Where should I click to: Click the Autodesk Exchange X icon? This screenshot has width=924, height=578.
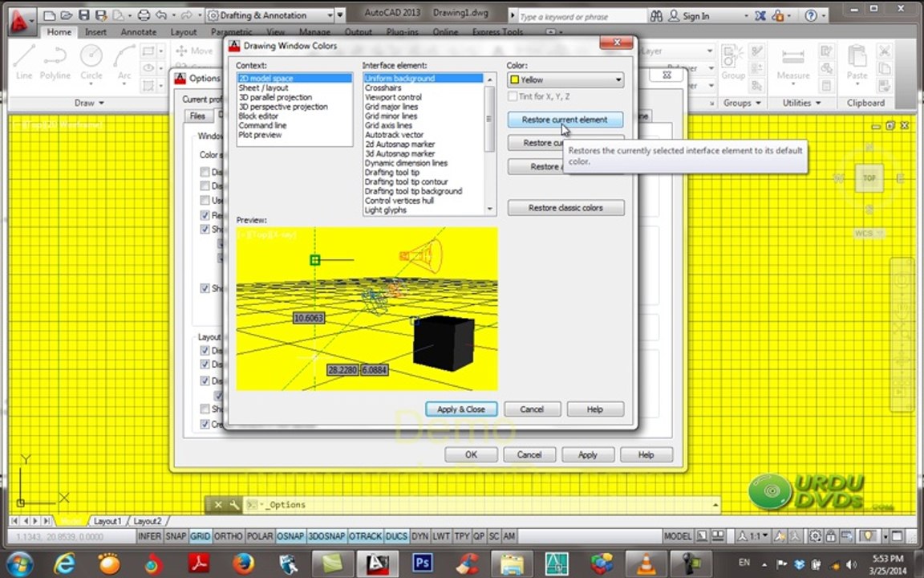point(760,16)
